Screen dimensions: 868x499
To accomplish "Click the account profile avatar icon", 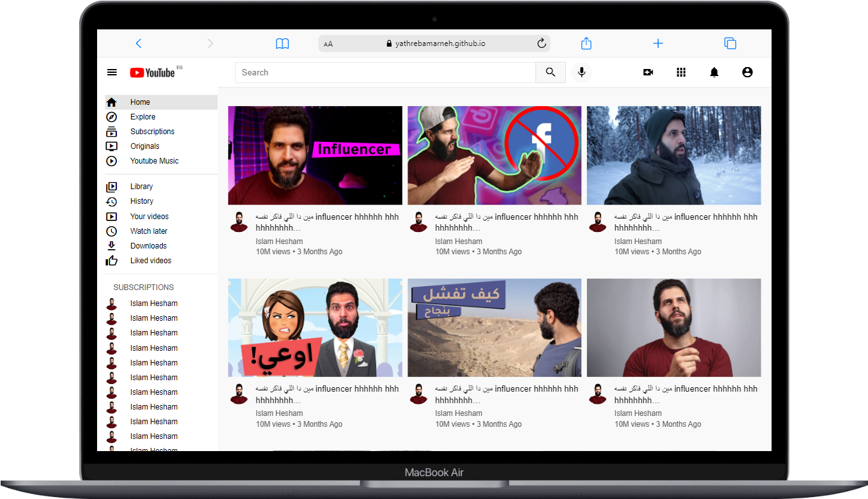I will 747,72.
